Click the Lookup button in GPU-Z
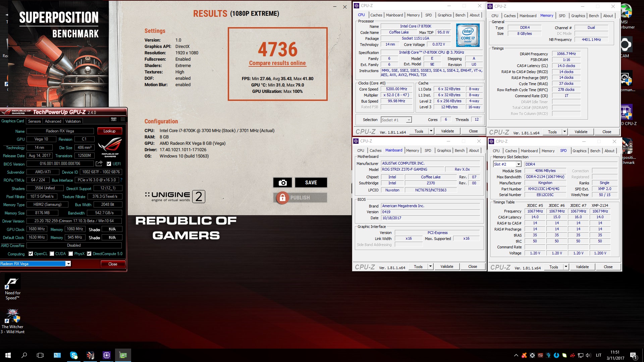This screenshot has height=362, width=644. pos(109,131)
